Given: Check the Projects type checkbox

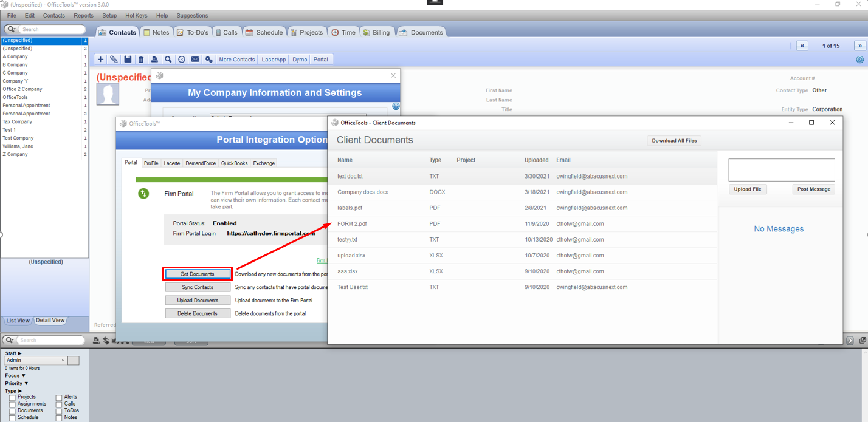Looking at the screenshot, I should pyautogui.click(x=12, y=398).
